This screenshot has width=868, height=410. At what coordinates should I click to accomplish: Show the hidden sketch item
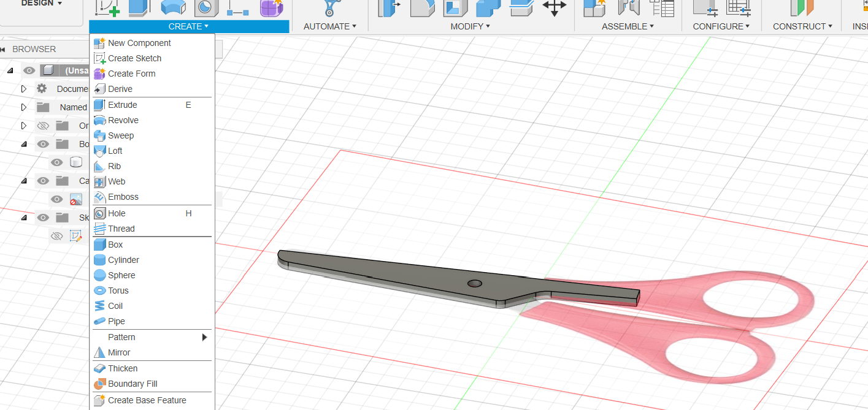coord(57,236)
